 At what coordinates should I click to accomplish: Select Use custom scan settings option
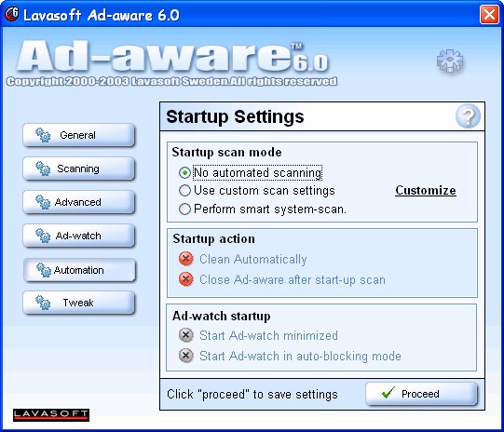[184, 191]
